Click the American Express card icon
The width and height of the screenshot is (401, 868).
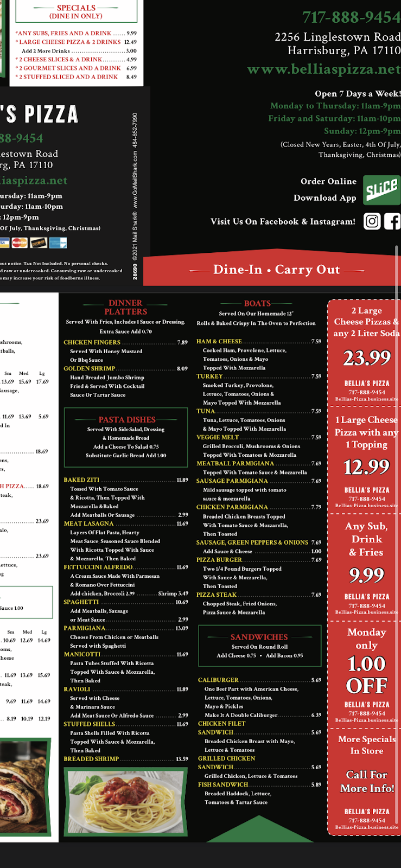click(x=58, y=242)
